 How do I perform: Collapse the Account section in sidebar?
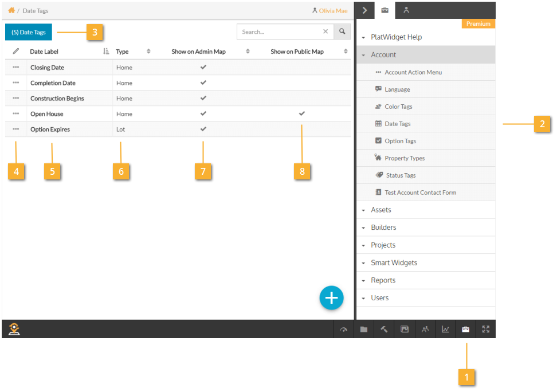click(x=383, y=55)
